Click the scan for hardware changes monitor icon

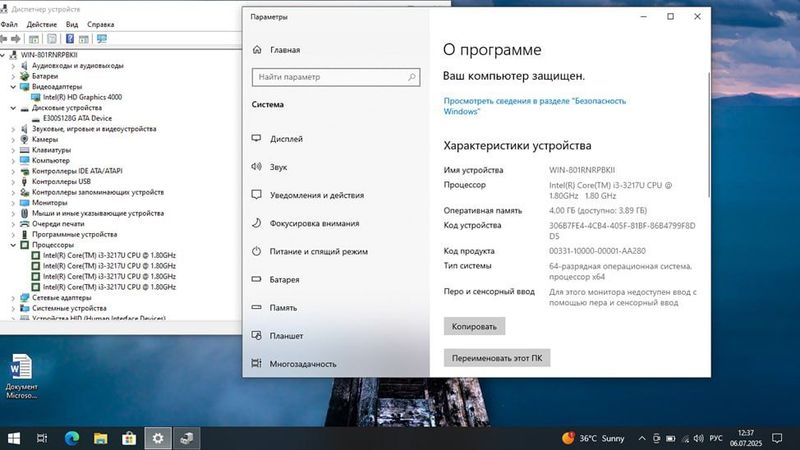102,39
